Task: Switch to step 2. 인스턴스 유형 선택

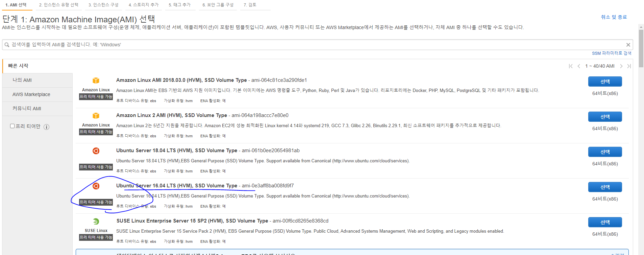Action: click(x=58, y=5)
